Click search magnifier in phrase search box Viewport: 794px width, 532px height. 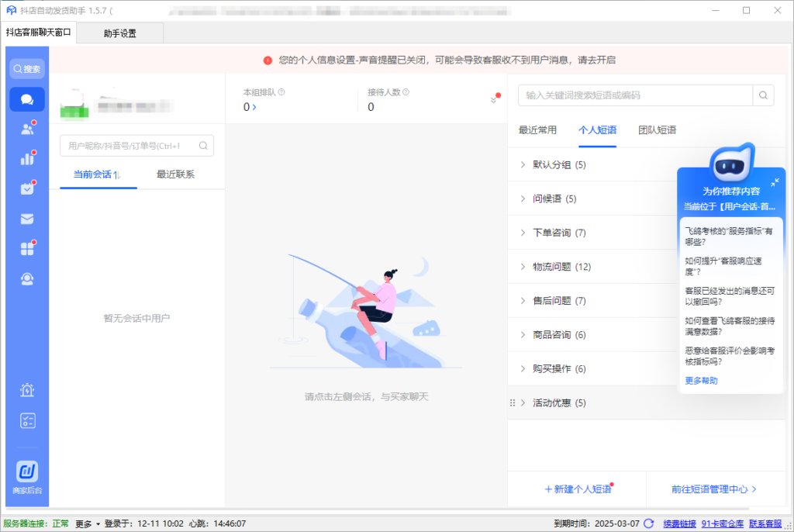point(763,95)
